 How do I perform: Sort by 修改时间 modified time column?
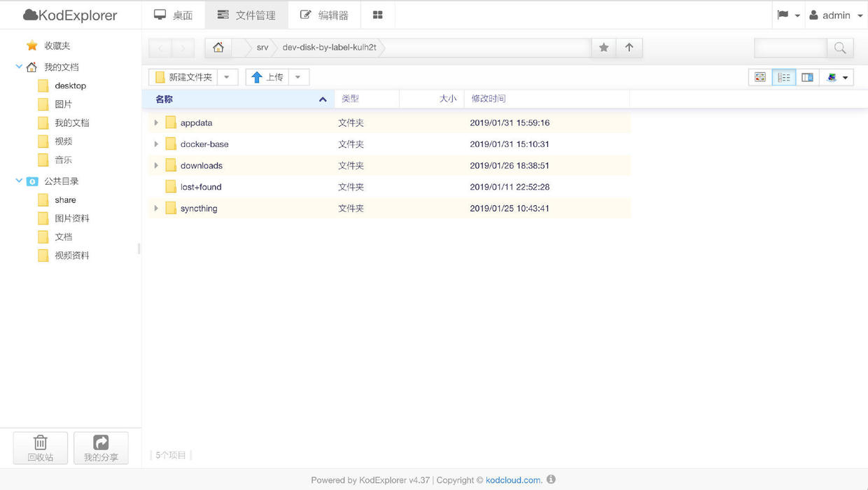pos(547,99)
